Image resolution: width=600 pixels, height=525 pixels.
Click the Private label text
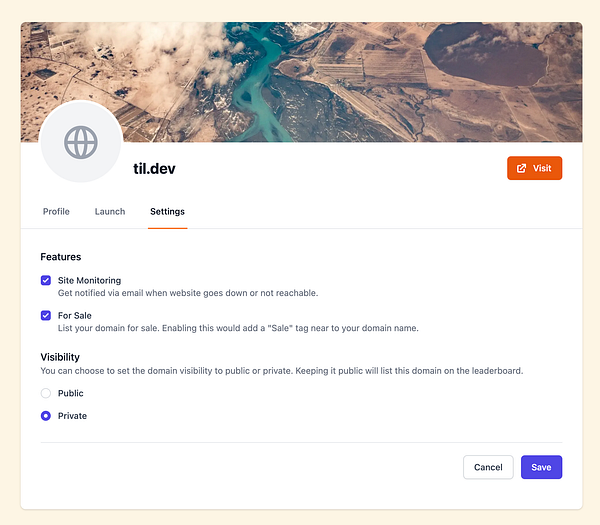coord(72,416)
